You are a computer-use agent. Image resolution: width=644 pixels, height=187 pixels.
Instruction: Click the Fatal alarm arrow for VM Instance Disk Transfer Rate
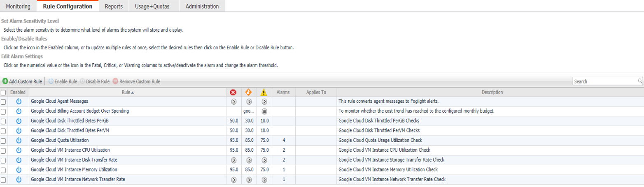click(x=233, y=160)
